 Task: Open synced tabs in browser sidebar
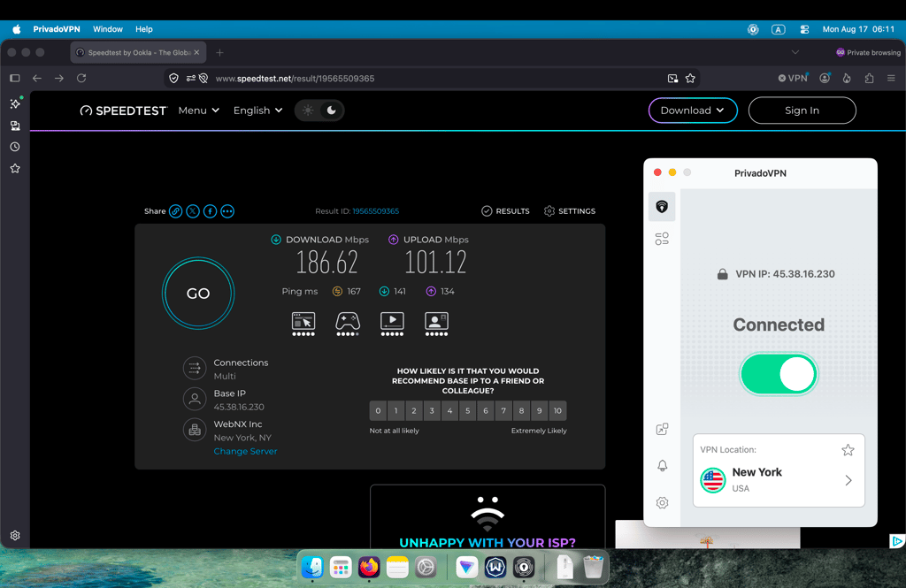point(15,126)
